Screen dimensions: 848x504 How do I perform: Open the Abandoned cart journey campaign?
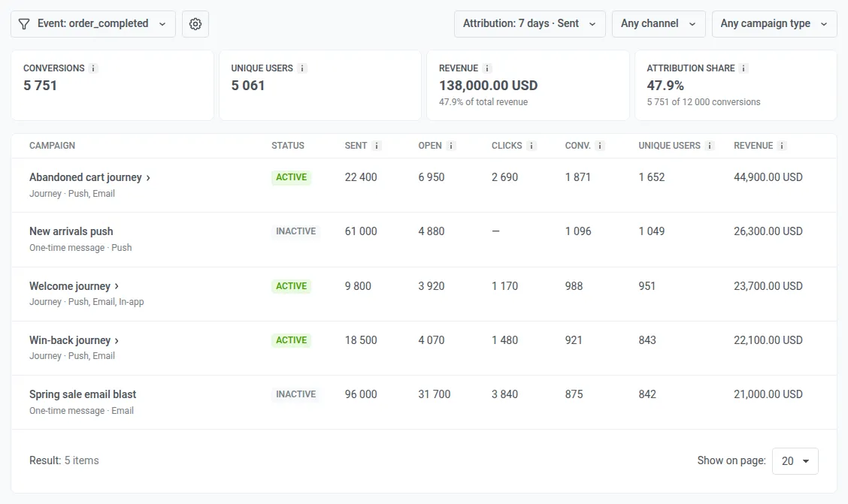pyautogui.click(x=86, y=177)
